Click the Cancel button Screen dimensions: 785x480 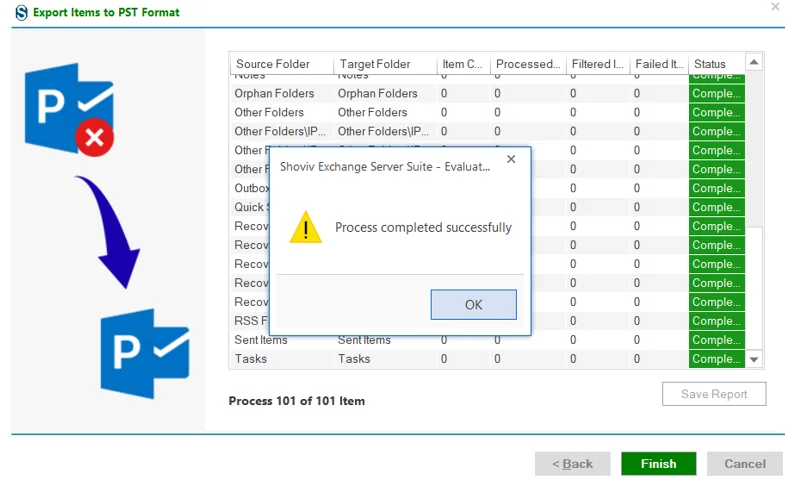(x=744, y=463)
